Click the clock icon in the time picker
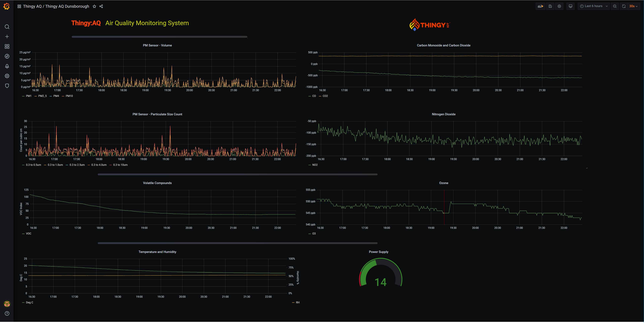Image resolution: width=644 pixels, height=323 pixels. (582, 6)
